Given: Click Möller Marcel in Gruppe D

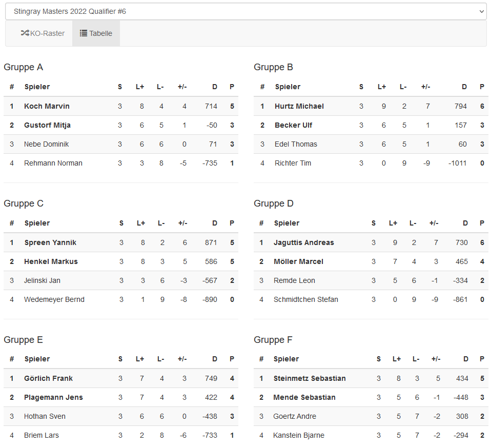Looking at the screenshot, I should [298, 261].
